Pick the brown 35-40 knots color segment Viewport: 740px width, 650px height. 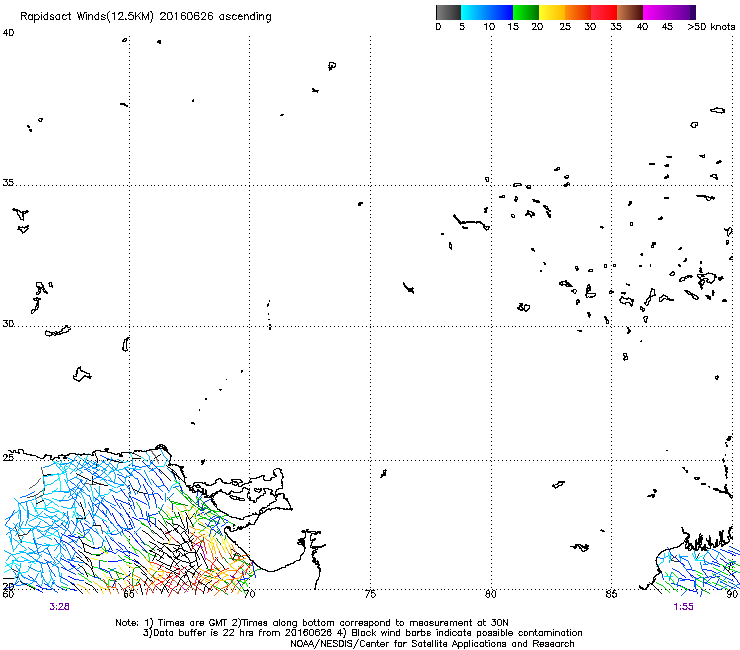coord(630,12)
